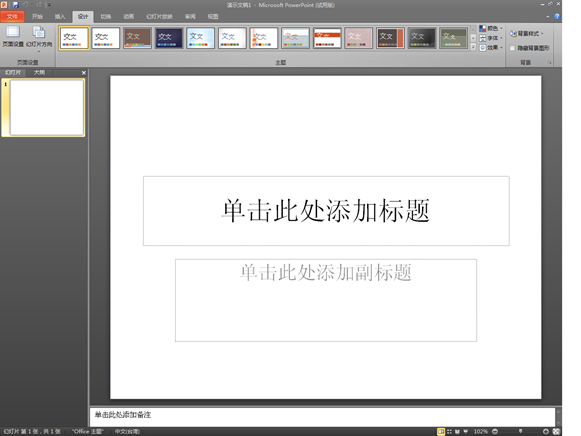Click the slide count text in status bar

[32, 431]
